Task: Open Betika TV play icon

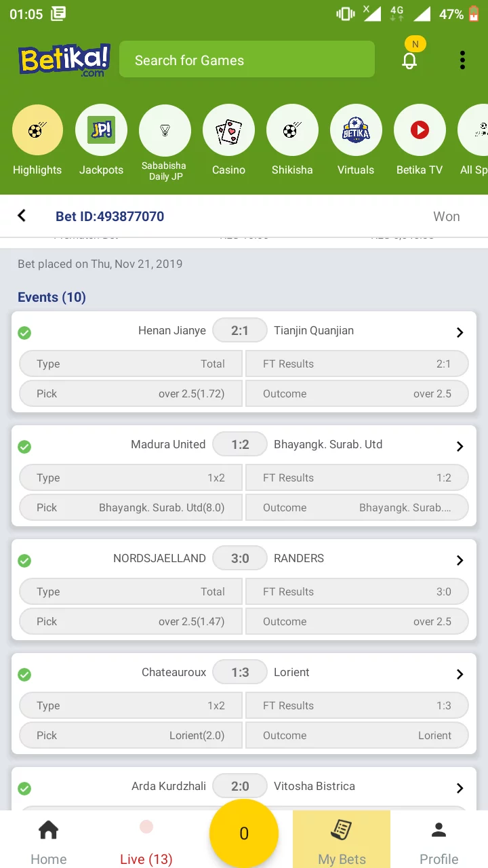Action: click(x=420, y=130)
